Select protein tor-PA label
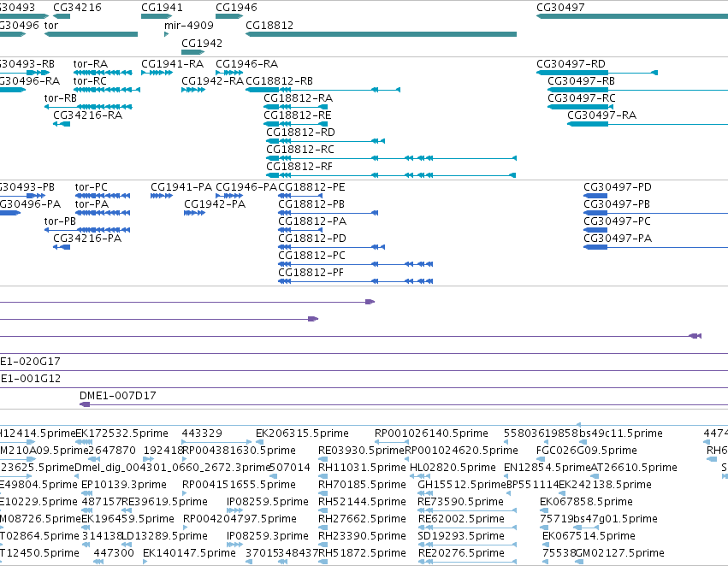Screen dimensions: 728x566 click(x=92, y=204)
